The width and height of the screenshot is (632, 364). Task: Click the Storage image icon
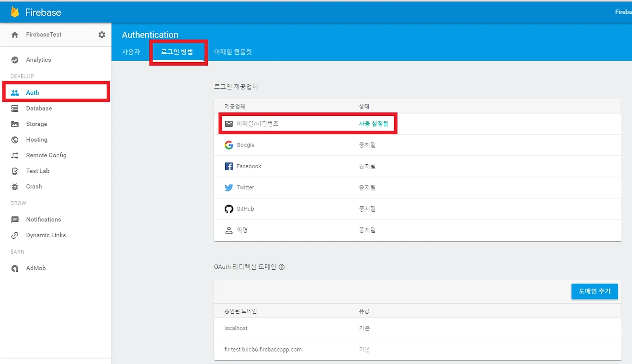click(15, 124)
